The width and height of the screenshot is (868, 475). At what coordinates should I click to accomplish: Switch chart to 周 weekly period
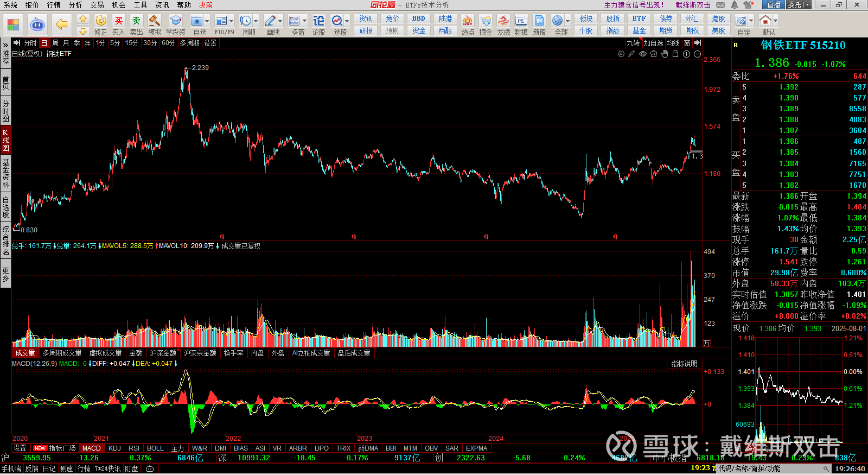point(55,43)
